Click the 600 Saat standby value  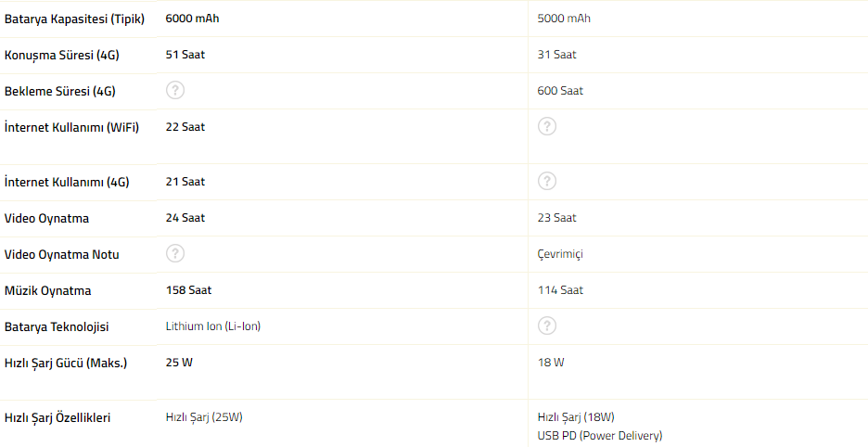(560, 91)
